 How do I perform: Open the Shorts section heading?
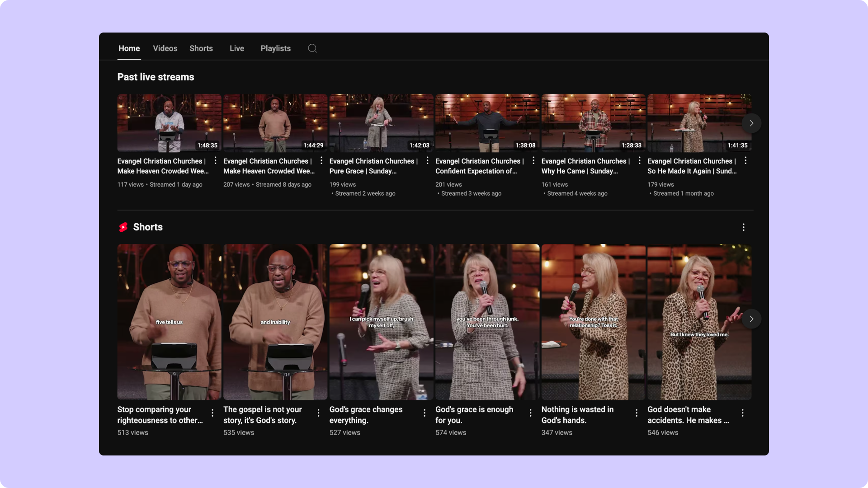[148, 227]
